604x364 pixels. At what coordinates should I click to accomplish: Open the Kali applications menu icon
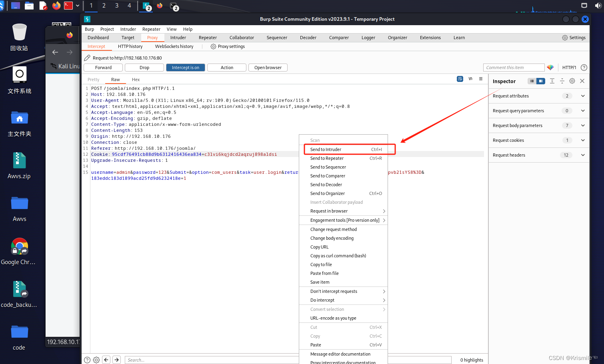point(2,6)
